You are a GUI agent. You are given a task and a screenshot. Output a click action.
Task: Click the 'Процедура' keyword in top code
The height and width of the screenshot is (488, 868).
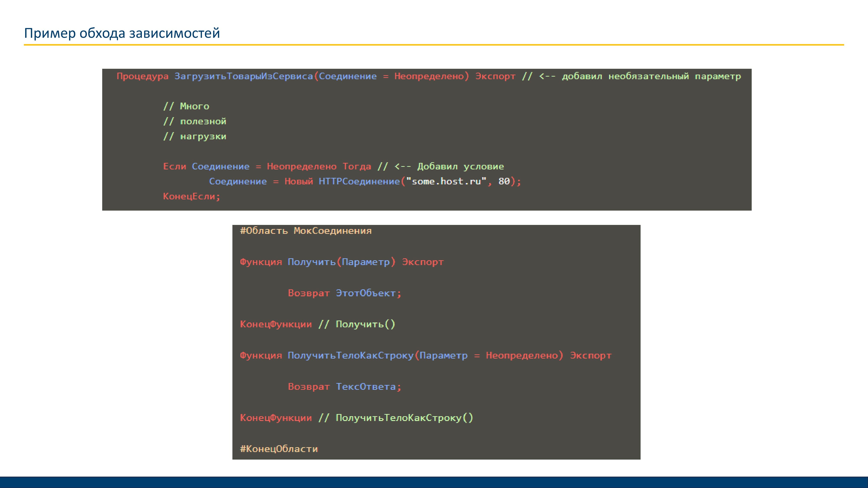coord(142,76)
